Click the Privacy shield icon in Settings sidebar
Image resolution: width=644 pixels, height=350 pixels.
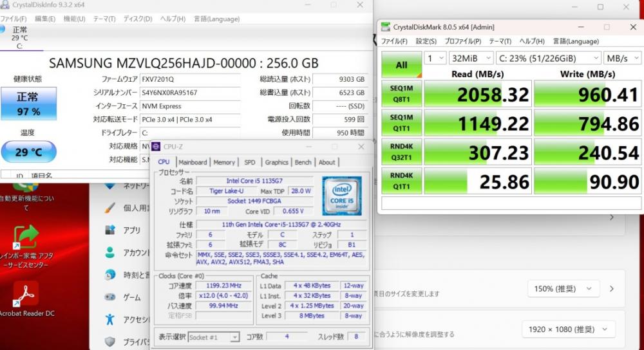point(109,342)
